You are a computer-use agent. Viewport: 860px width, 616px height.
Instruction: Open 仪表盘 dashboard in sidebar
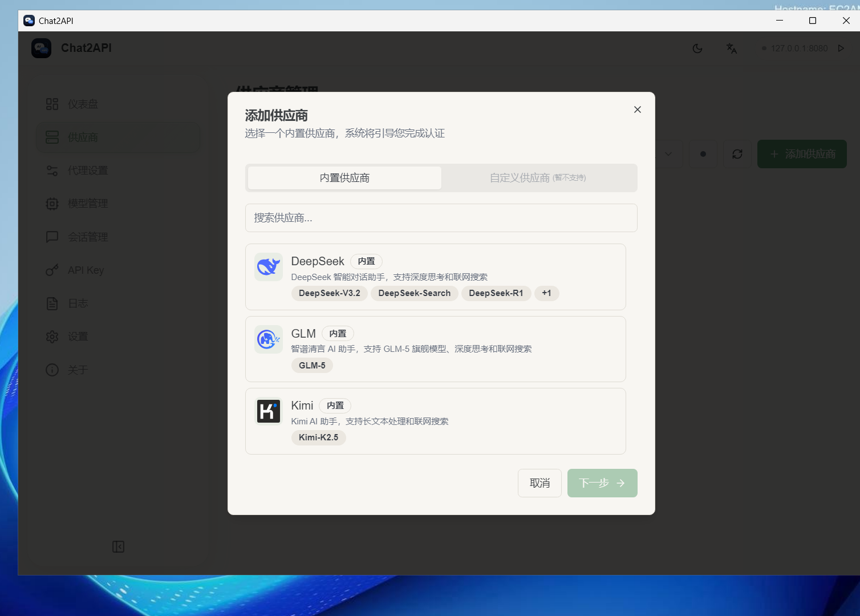coord(119,104)
